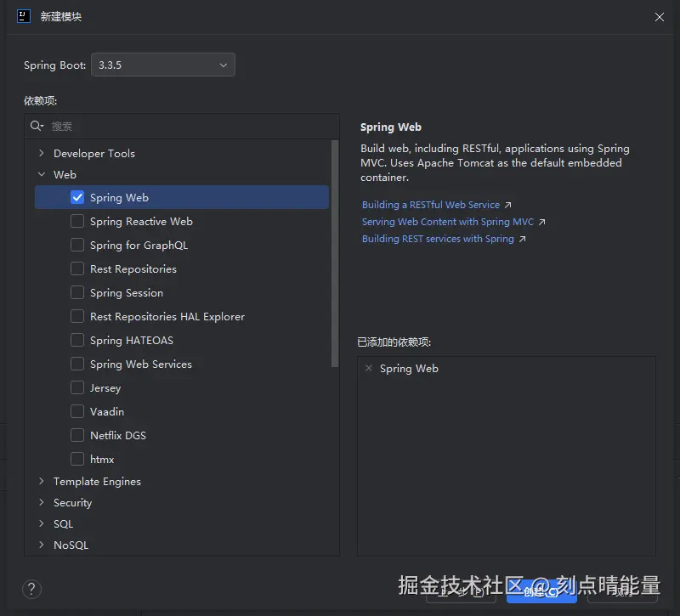
Task: Open the Spring Boot version dropdown
Action: 163,65
